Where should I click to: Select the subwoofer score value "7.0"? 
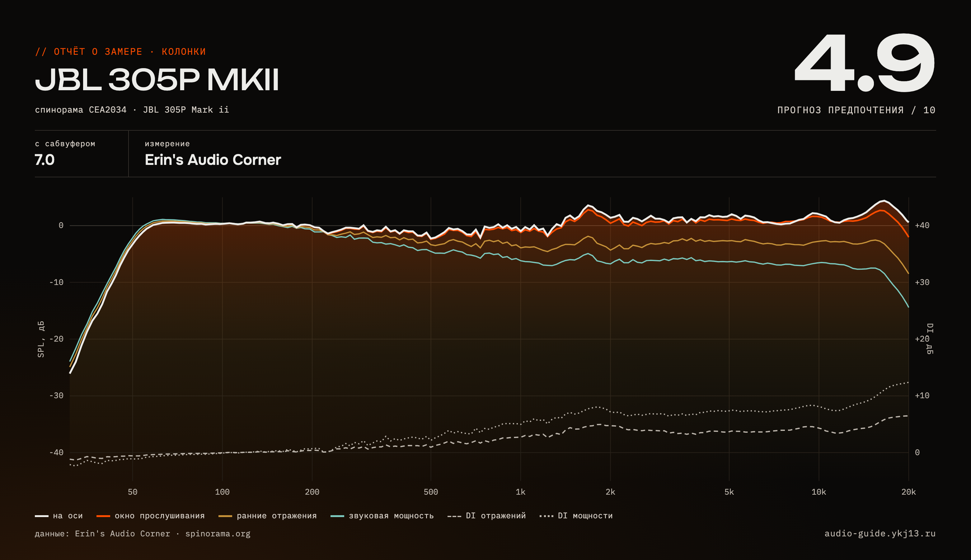[45, 160]
